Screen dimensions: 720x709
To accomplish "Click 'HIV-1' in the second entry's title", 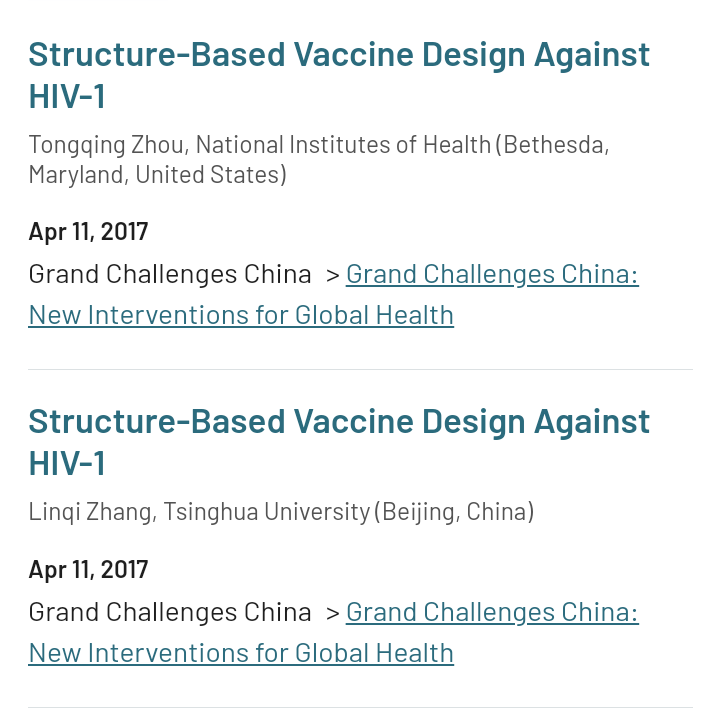I will (x=67, y=464).
